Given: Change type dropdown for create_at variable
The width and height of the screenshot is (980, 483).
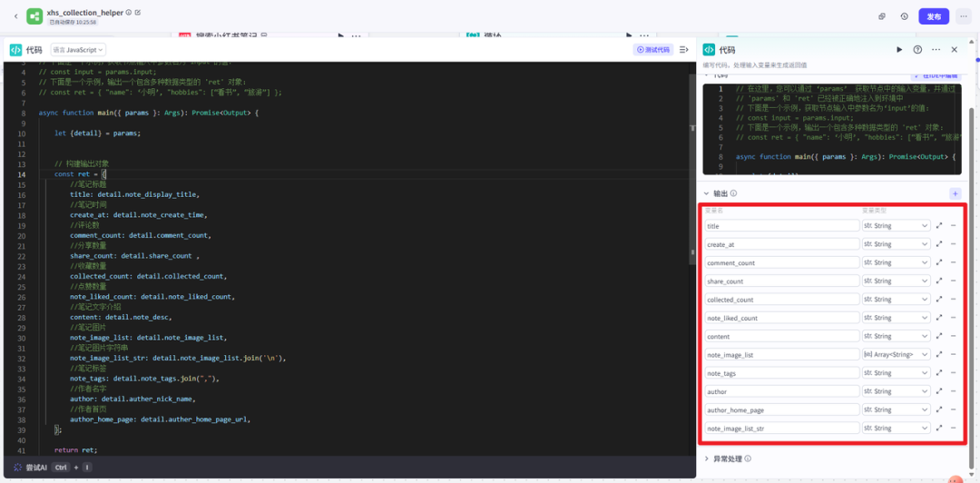Looking at the screenshot, I should pyautogui.click(x=897, y=244).
